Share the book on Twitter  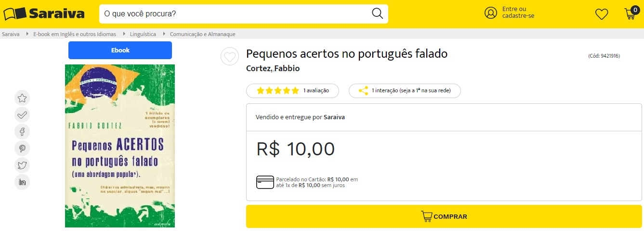(22, 165)
